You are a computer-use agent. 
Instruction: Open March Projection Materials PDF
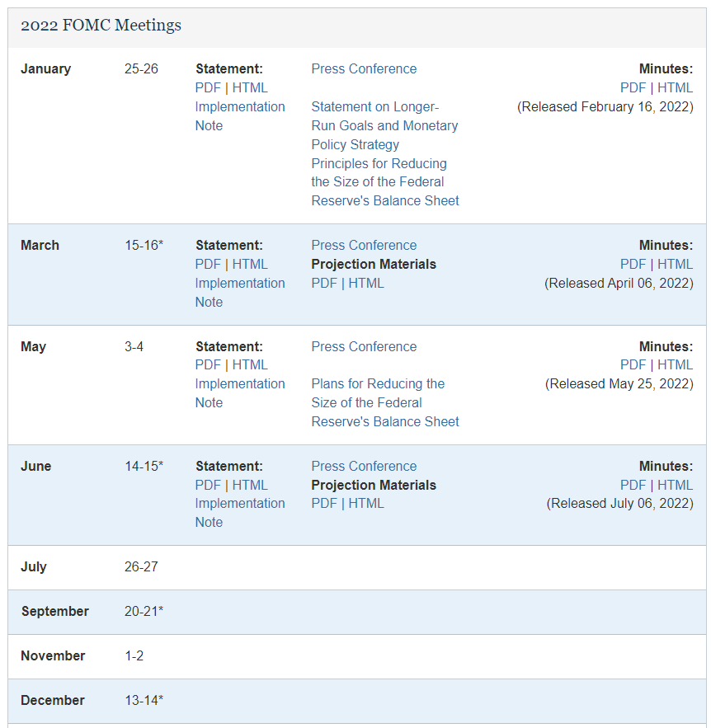pos(323,284)
